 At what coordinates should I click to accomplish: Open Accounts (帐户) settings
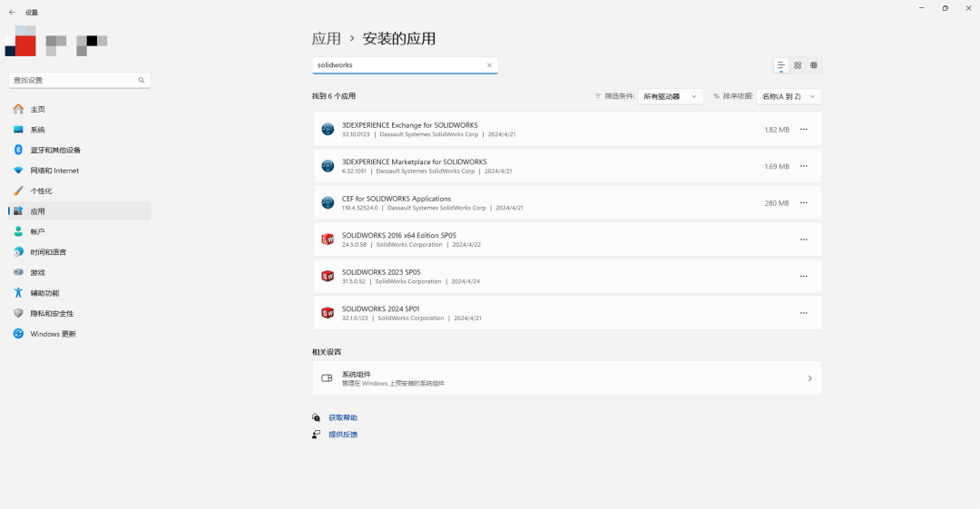pyautogui.click(x=79, y=231)
